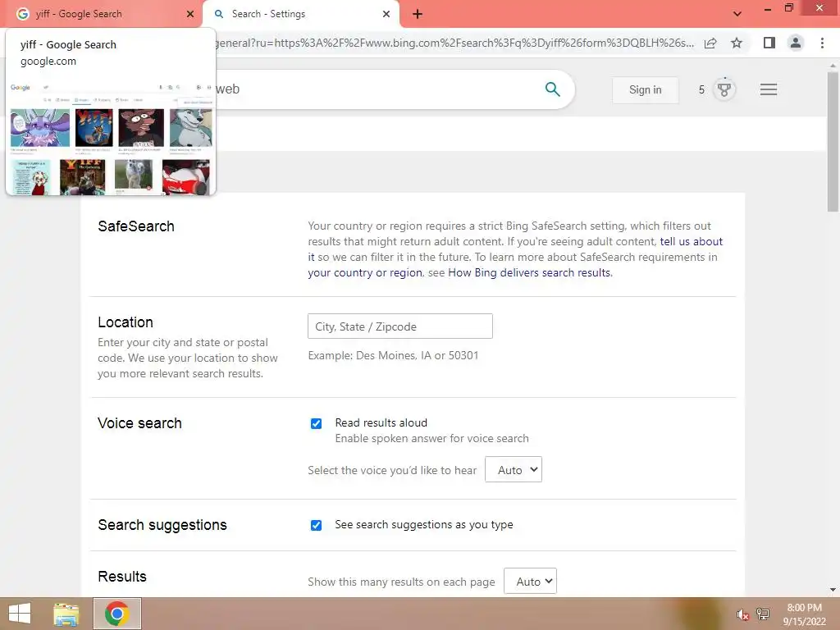Click the share this page icon
The height and width of the screenshot is (630, 840).
710,43
